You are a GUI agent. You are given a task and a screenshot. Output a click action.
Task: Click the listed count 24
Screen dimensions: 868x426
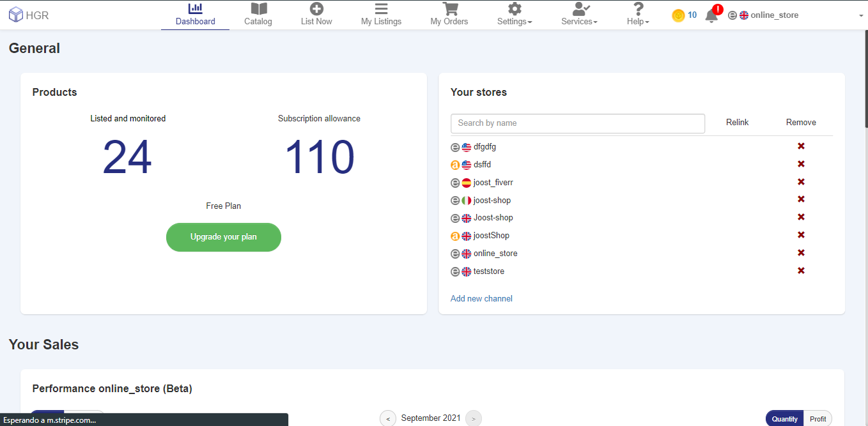[127, 158]
